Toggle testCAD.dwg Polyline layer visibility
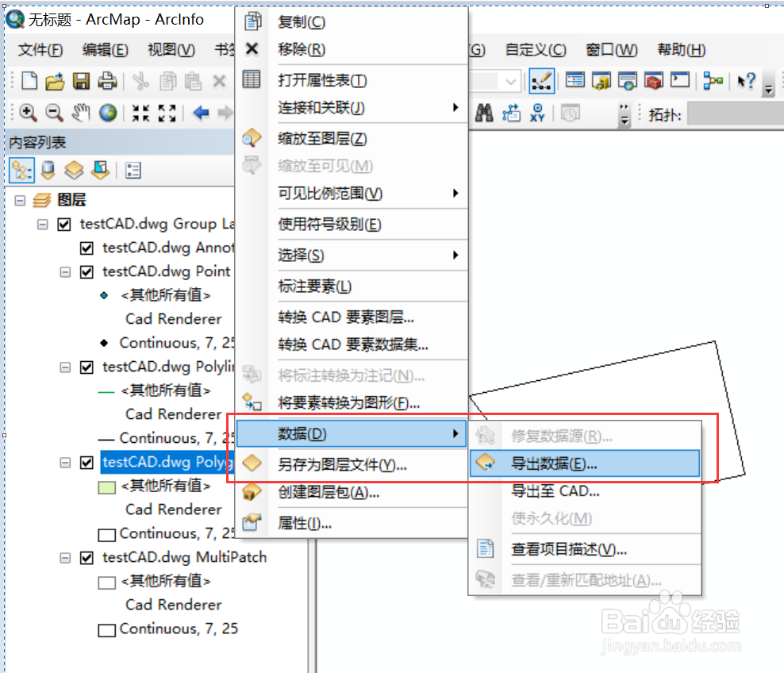 tap(86, 367)
